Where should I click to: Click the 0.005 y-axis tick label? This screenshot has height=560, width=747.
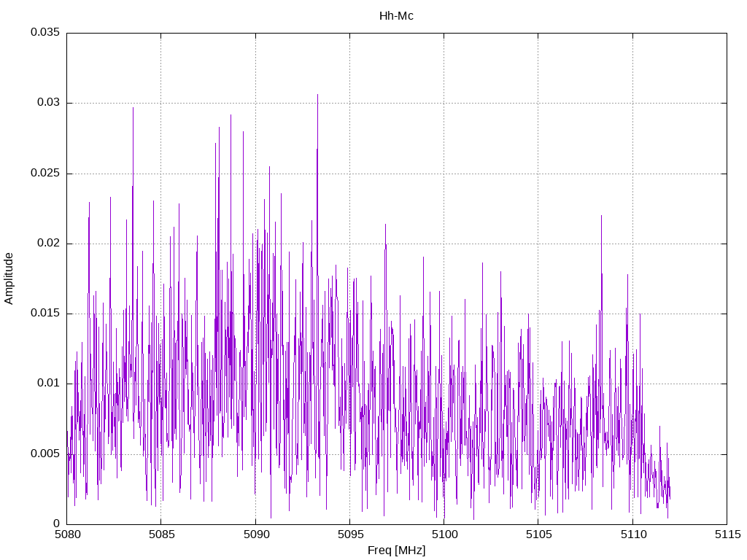point(45,454)
